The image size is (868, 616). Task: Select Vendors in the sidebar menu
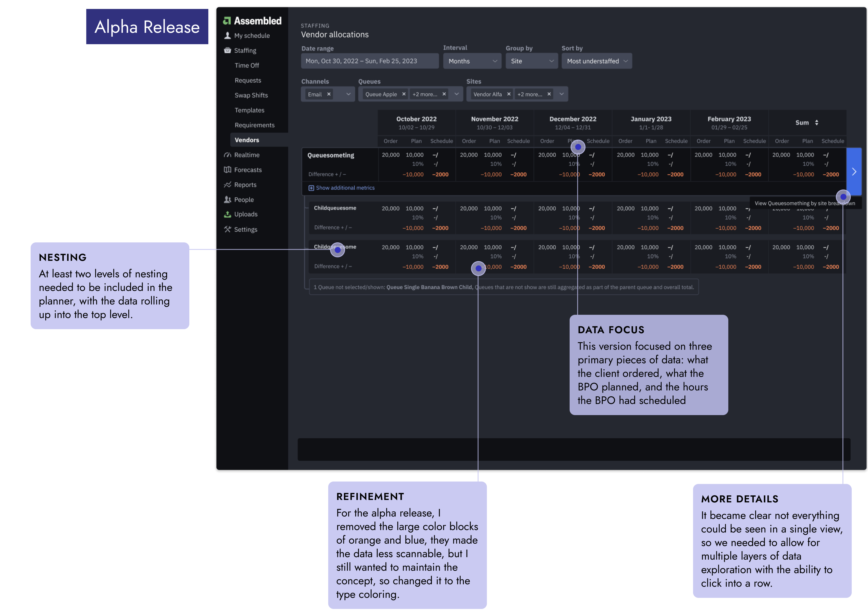[247, 140]
